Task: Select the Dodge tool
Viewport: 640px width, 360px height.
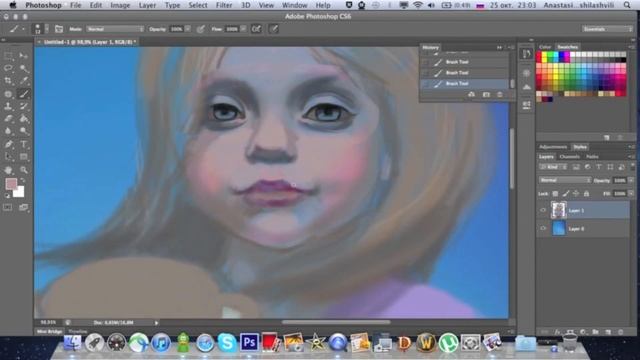Action: point(24,131)
